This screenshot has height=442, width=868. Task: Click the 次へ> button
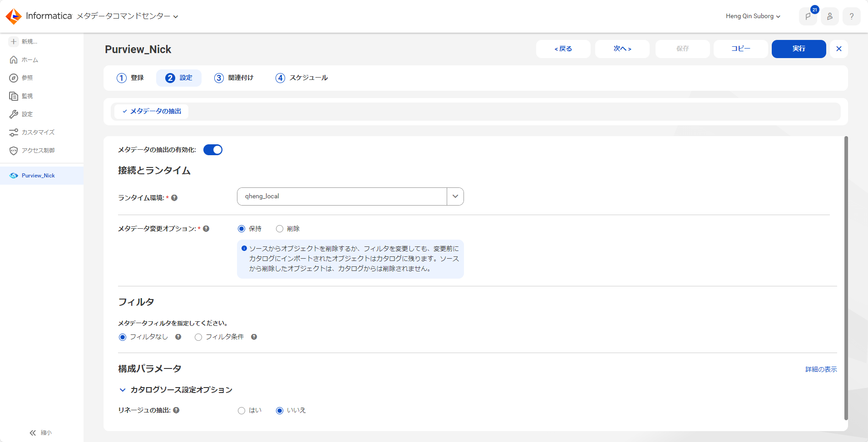pyautogui.click(x=622, y=49)
